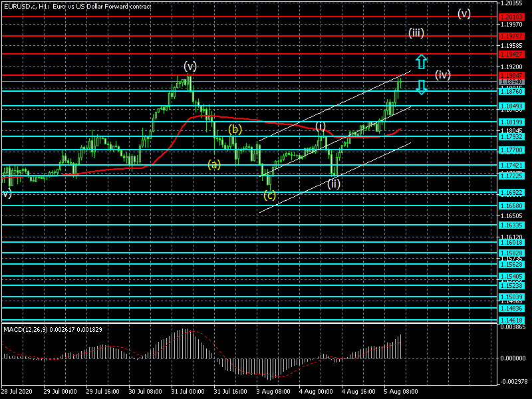The image size is (532, 399).
Task: Click the 1.19585 price axis value
Action: tap(511, 45)
